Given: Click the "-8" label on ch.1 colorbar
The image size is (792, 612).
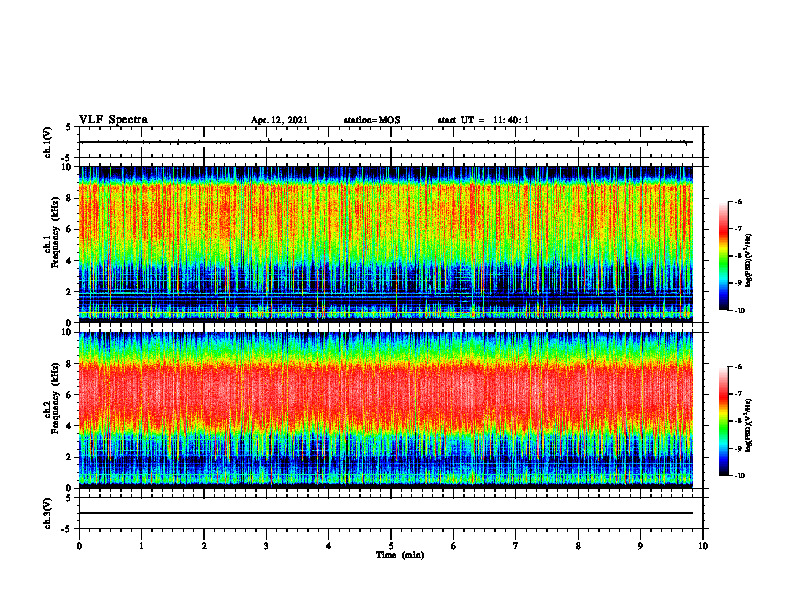Looking at the screenshot, I should pyautogui.click(x=738, y=256).
